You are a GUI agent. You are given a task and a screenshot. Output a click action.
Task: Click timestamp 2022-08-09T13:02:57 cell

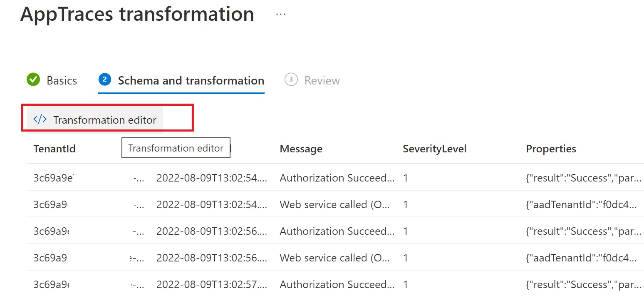pos(211,284)
